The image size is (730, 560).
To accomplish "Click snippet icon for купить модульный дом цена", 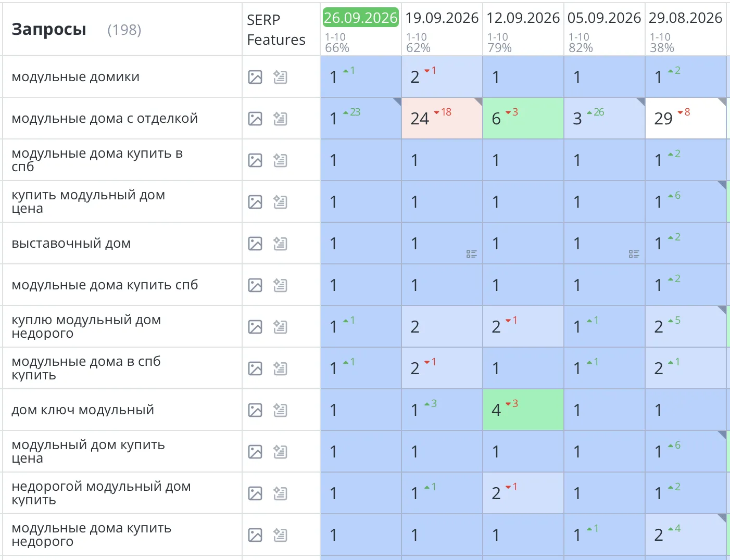I will coord(280,202).
